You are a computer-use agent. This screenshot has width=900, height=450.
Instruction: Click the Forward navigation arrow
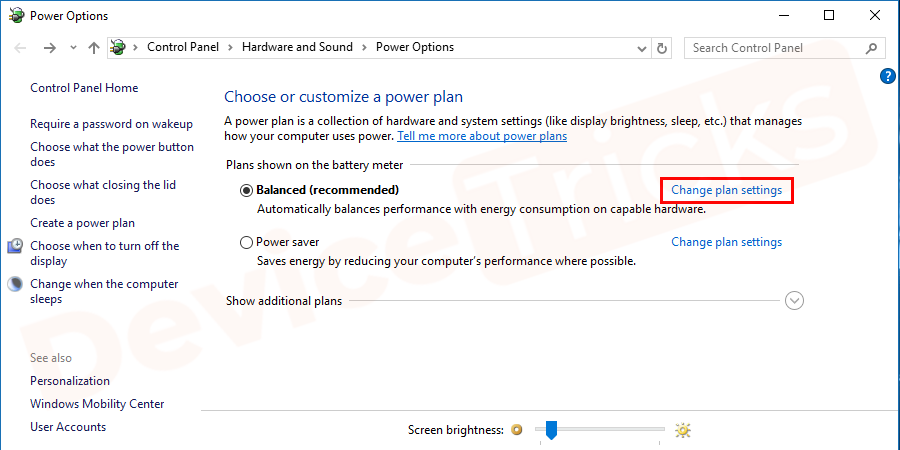coord(50,47)
